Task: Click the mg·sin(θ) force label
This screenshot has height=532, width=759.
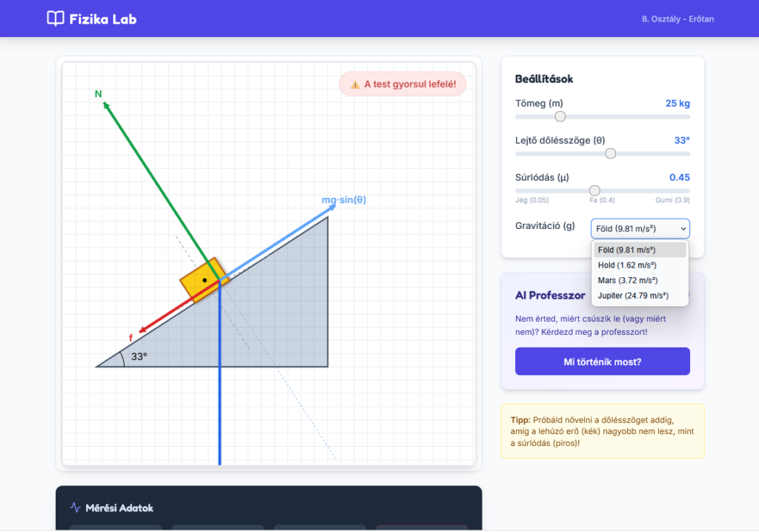Action: [x=344, y=200]
